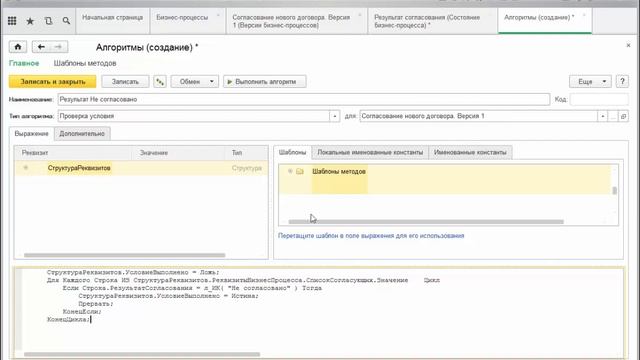Open business process field dropdown arrow
This screenshot has width=640, height=360.
click(602, 116)
